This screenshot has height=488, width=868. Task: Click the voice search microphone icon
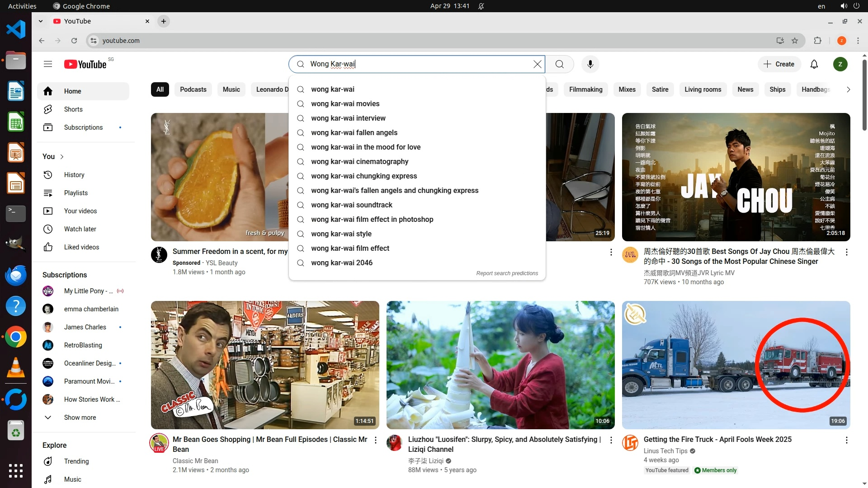click(x=590, y=64)
